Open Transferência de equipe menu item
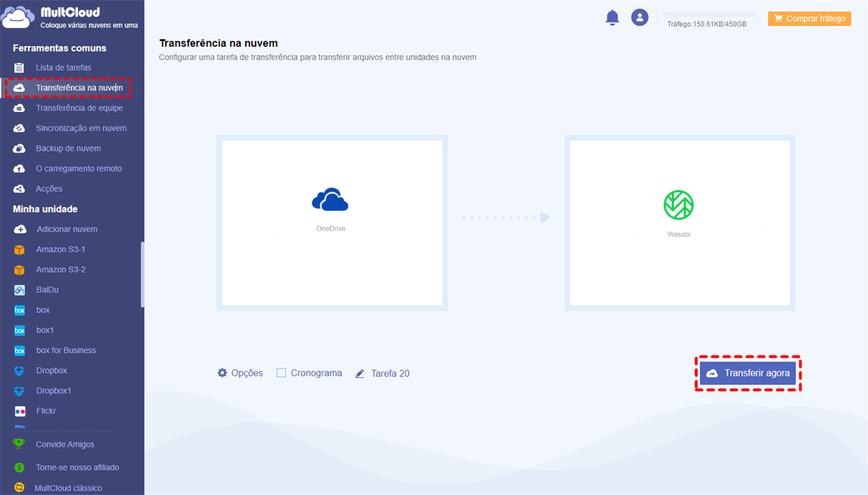This screenshot has width=868, height=495. [x=80, y=108]
